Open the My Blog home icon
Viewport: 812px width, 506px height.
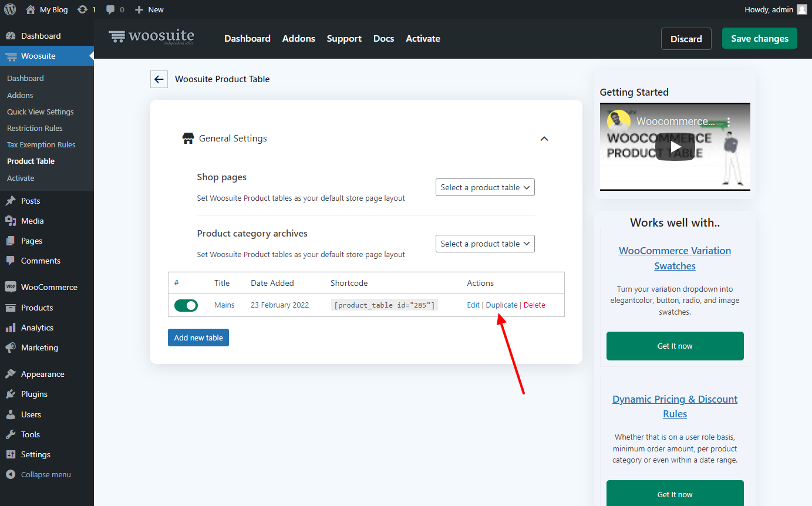pos(31,9)
